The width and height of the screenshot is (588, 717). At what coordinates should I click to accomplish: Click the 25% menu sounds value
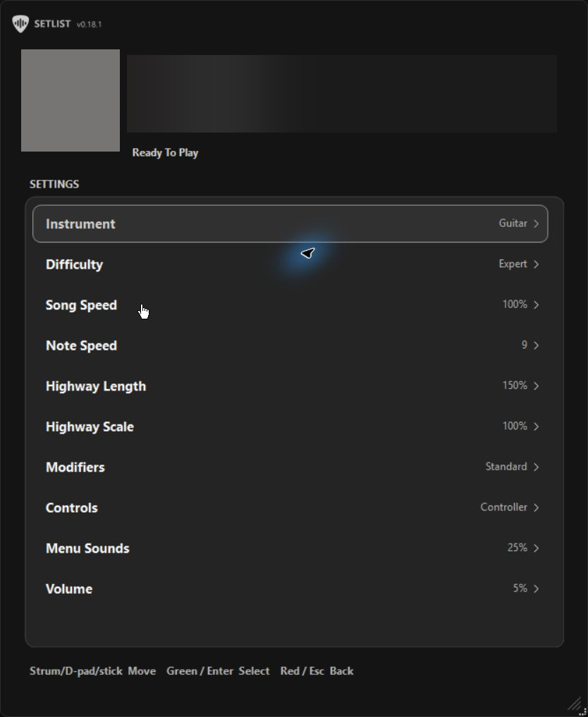[x=517, y=547]
